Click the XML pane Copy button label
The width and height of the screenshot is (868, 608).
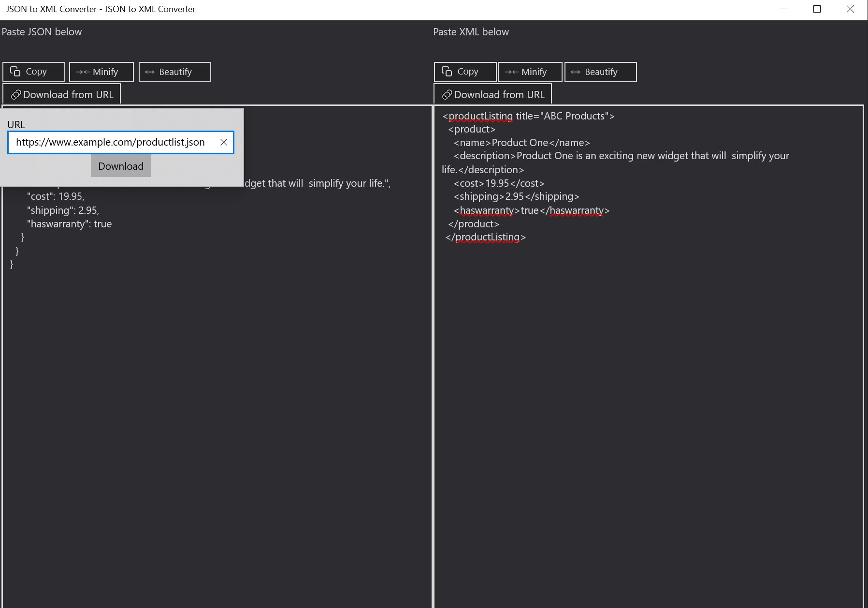[468, 72]
